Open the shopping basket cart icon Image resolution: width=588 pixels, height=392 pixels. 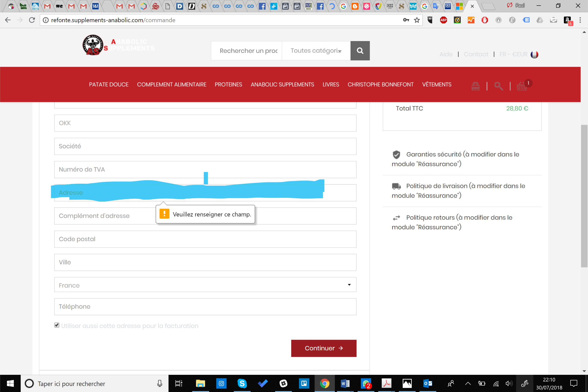522,86
